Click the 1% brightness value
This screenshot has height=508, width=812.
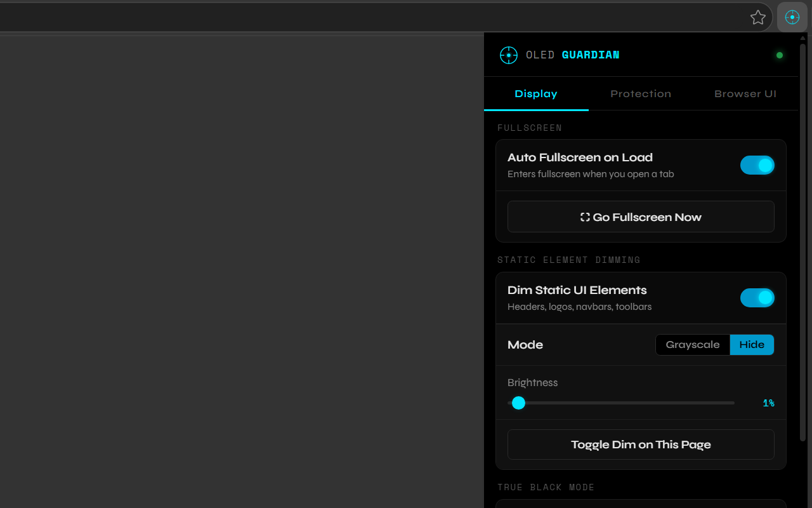(768, 403)
